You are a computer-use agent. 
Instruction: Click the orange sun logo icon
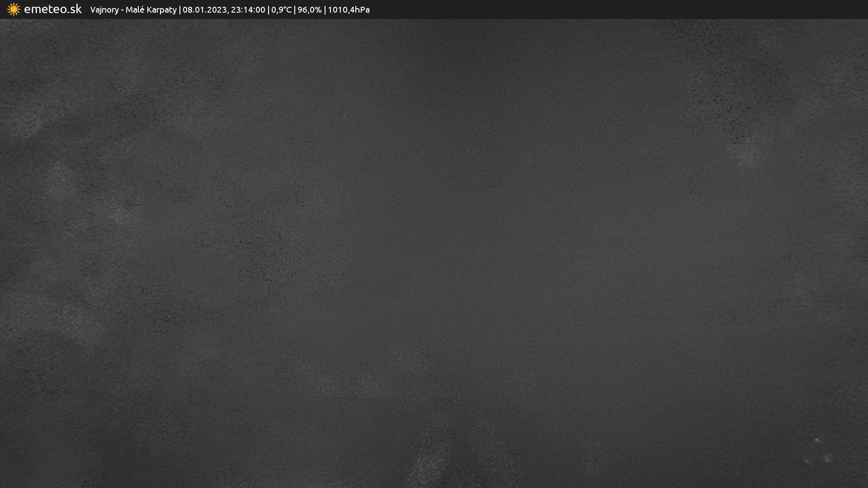(14, 9)
